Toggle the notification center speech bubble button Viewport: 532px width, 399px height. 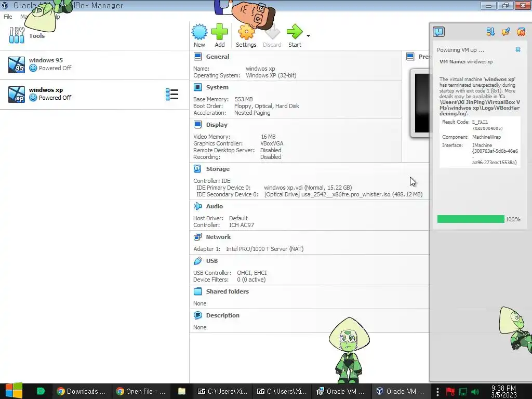coord(438,32)
